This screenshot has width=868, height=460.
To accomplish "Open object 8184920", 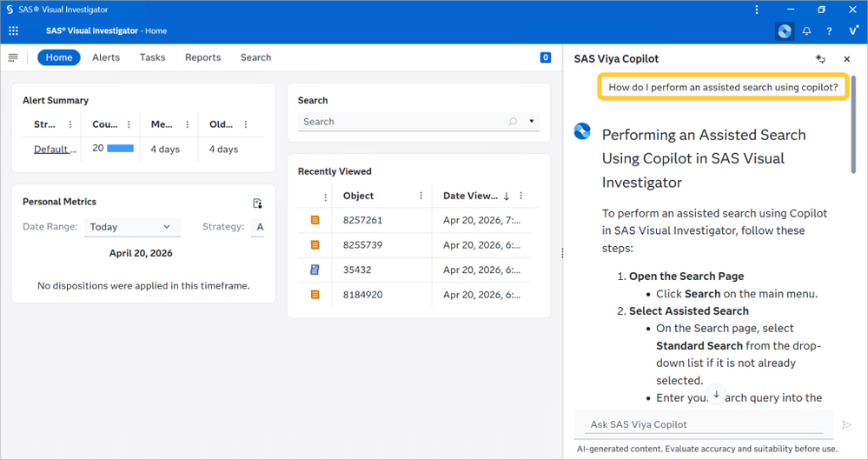I will [x=362, y=295].
